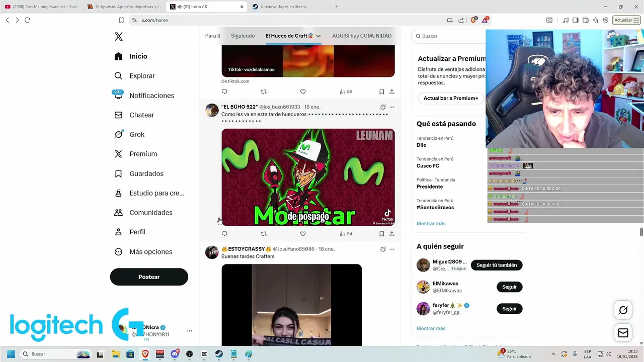Viewport: 644px width, 362px height.
Task: Click Actualizar a Premium+ button
Action: click(x=451, y=98)
